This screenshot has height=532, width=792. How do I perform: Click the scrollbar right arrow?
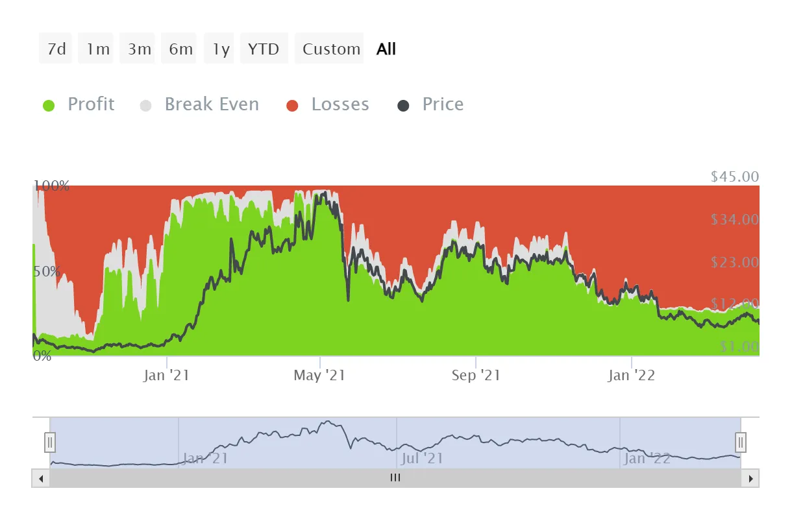[750, 478]
